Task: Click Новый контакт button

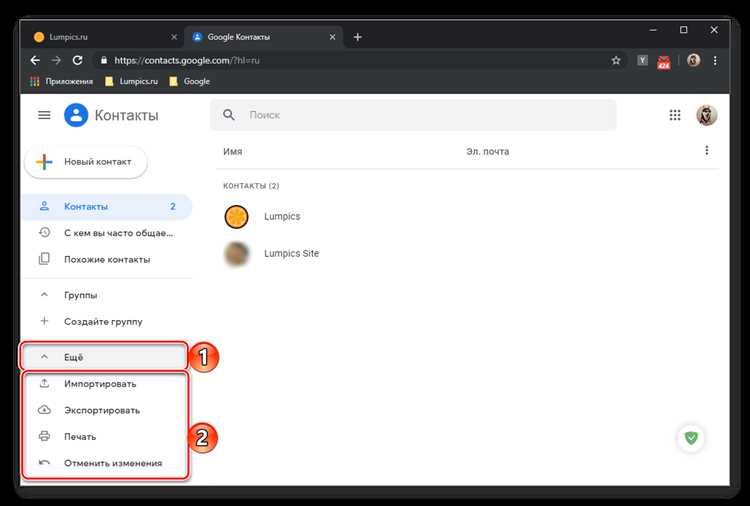Action: point(86,162)
